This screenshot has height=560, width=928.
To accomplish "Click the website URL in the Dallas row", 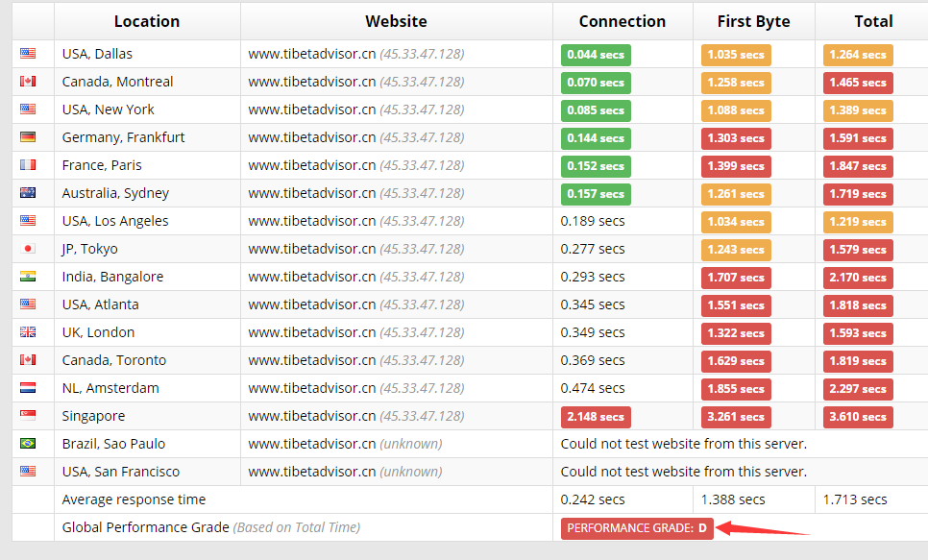I will click(312, 54).
